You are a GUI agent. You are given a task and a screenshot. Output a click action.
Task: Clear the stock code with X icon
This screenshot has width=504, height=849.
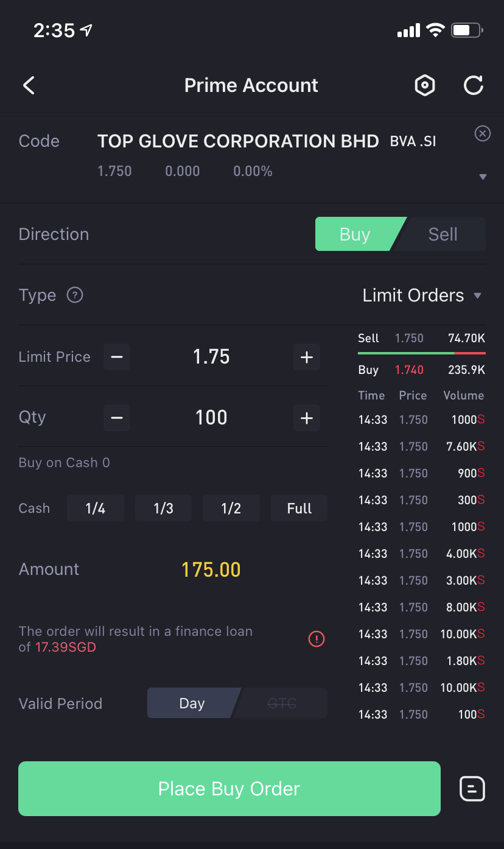tap(482, 133)
